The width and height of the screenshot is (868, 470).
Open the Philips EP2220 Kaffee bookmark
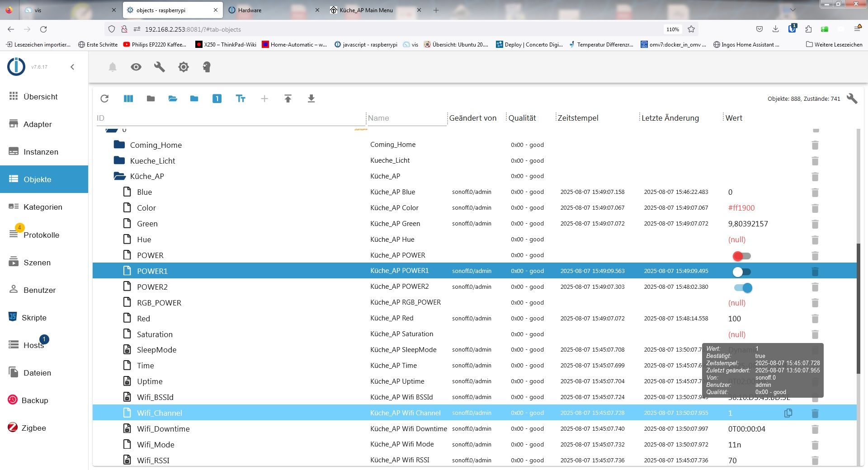click(x=155, y=44)
